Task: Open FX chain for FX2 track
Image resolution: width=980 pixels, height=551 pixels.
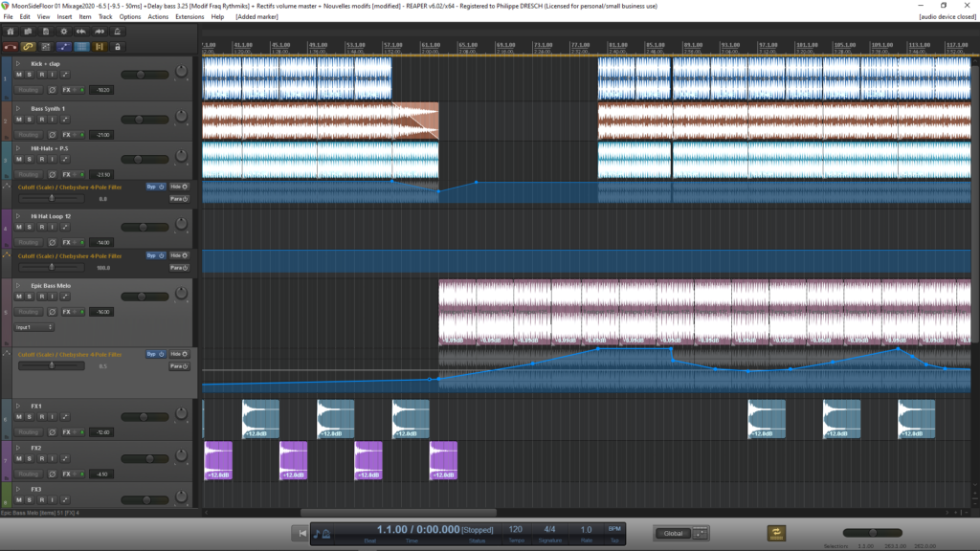Action: coord(66,474)
